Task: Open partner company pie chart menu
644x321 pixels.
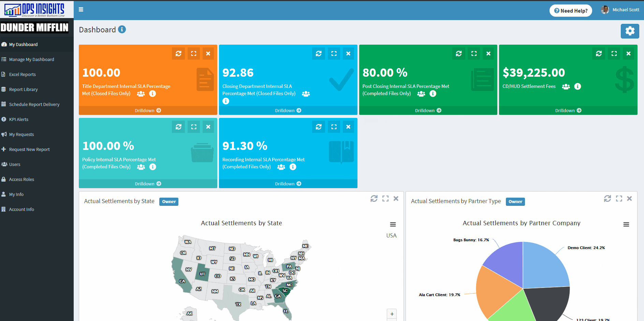Action: (x=626, y=224)
